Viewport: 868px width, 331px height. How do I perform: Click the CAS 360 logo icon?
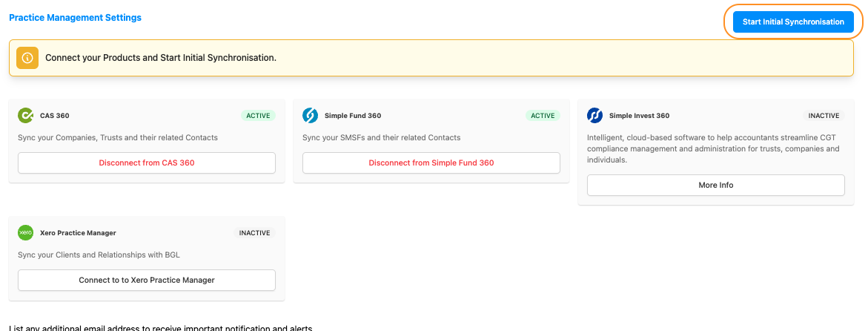point(26,116)
